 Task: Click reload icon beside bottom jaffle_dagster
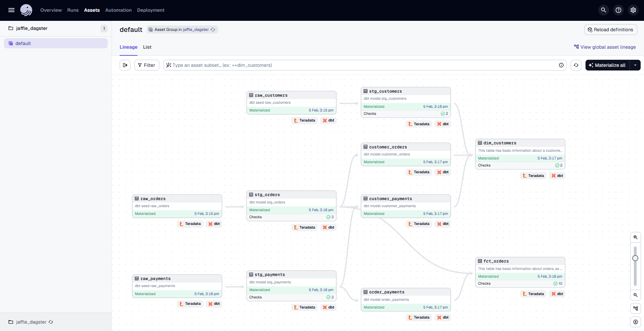[x=51, y=322]
